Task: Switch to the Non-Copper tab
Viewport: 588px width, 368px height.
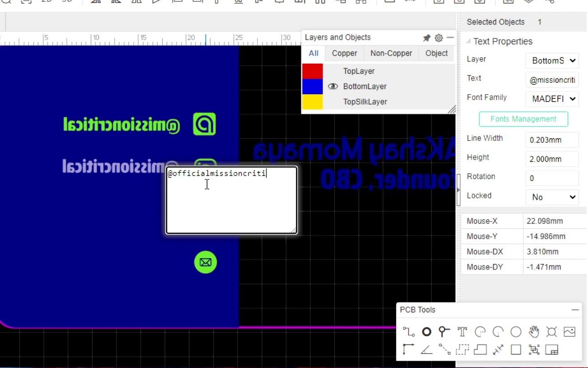Action: point(391,53)
